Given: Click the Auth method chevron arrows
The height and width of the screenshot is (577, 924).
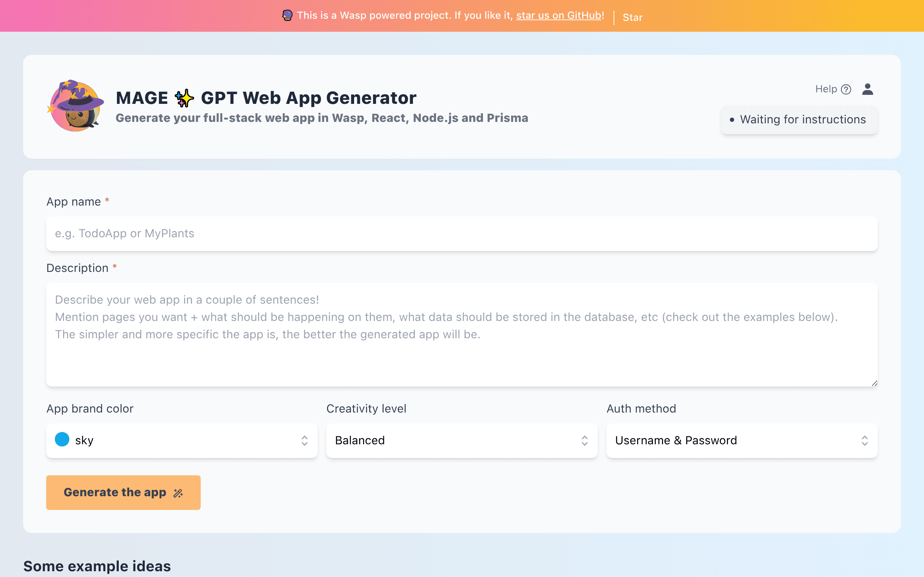Looking at the screenshot, I should (864, 441).
